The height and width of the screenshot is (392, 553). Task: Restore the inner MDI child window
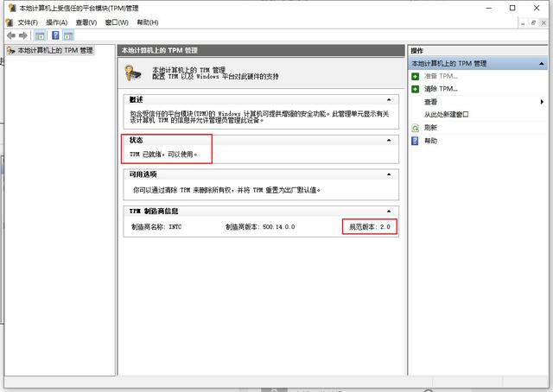click(x=533, y=23)
